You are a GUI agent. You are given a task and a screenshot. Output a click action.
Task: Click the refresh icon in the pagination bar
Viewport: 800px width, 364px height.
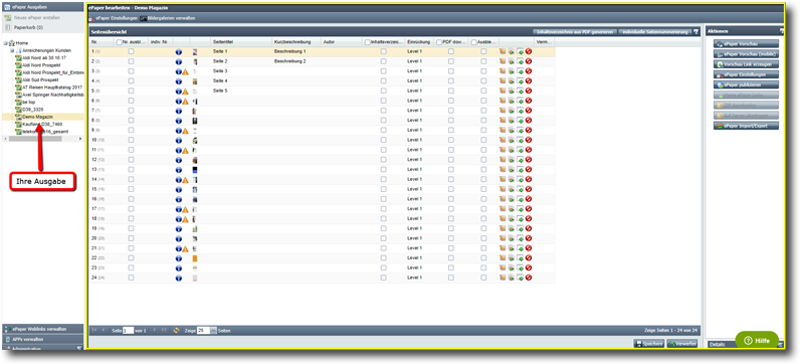[x=177, y=330]
